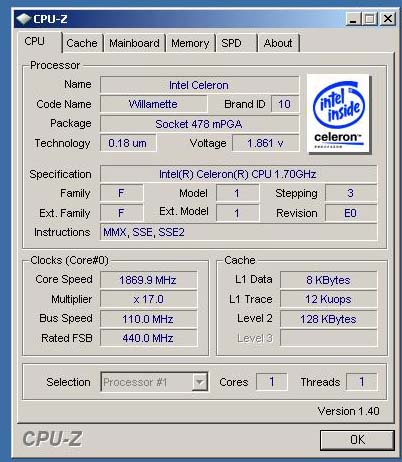Go to the SPD tab
Image resolution: width=402 pixels, height=462 pixels.
[237, 43]
